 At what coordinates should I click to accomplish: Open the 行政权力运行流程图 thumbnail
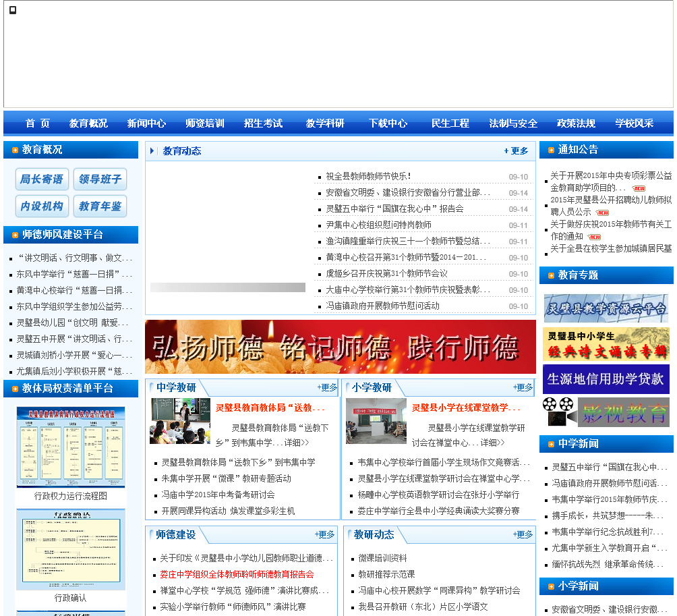(x=71, y=447)
